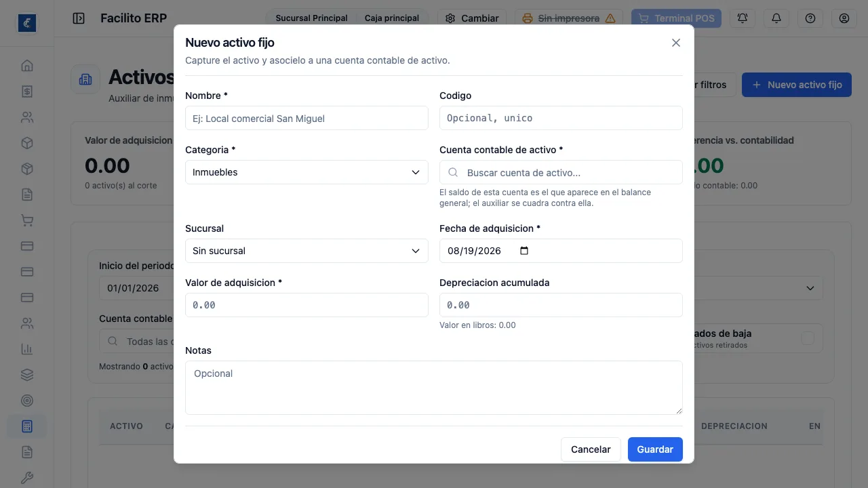Focus the Codigo input field
The width and height of the screenshot is (868, 488).
[561, 118]
